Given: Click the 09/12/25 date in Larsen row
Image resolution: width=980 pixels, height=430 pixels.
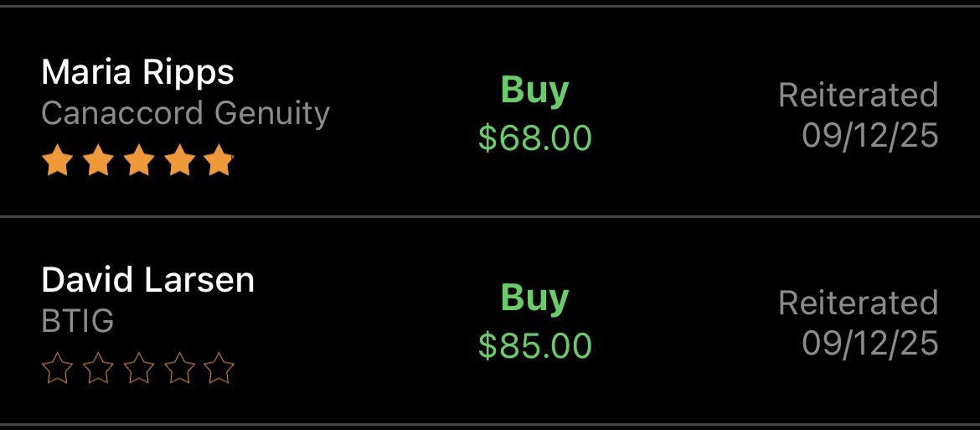Looking at the screenshot, I should click(870, 343).
